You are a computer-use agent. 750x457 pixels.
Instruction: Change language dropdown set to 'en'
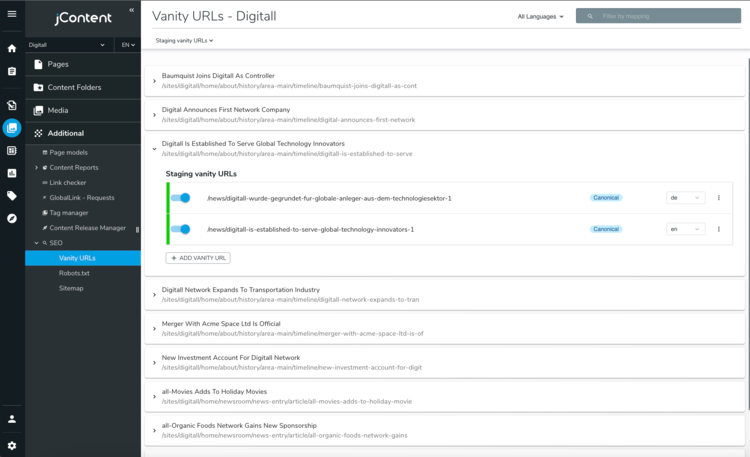pyautogui.click(x=685, y=229)
